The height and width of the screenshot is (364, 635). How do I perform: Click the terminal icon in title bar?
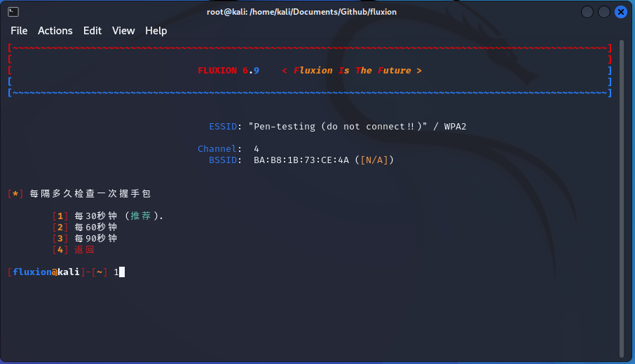click(x=13, y=12)
